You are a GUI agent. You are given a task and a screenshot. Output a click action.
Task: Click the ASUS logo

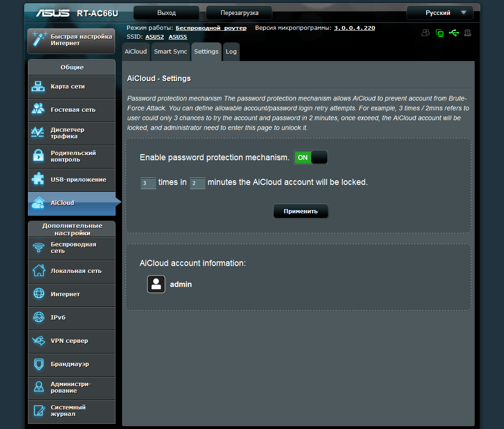tap(53, 13)
